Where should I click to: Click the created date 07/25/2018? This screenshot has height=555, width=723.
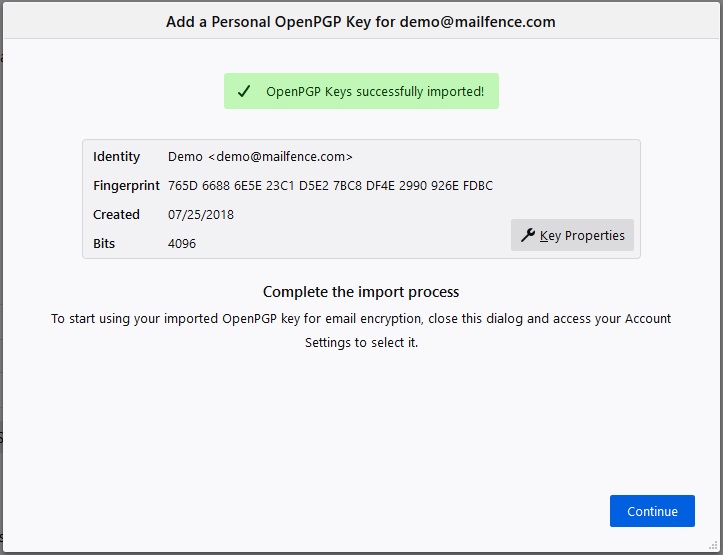click(201, 214)
